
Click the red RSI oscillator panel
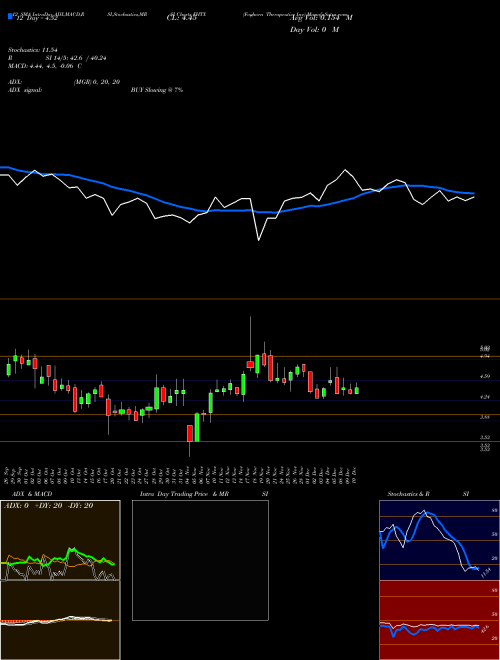[439, 620]
